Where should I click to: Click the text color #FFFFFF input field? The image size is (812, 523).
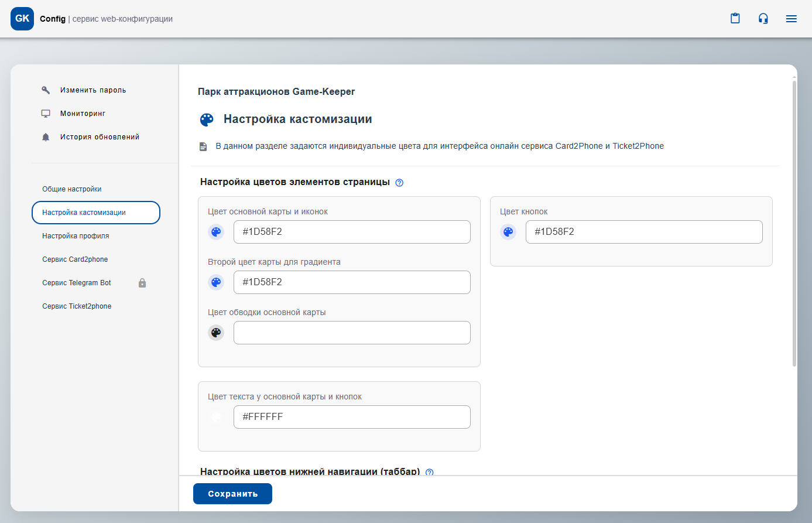[x=352, y=417]
